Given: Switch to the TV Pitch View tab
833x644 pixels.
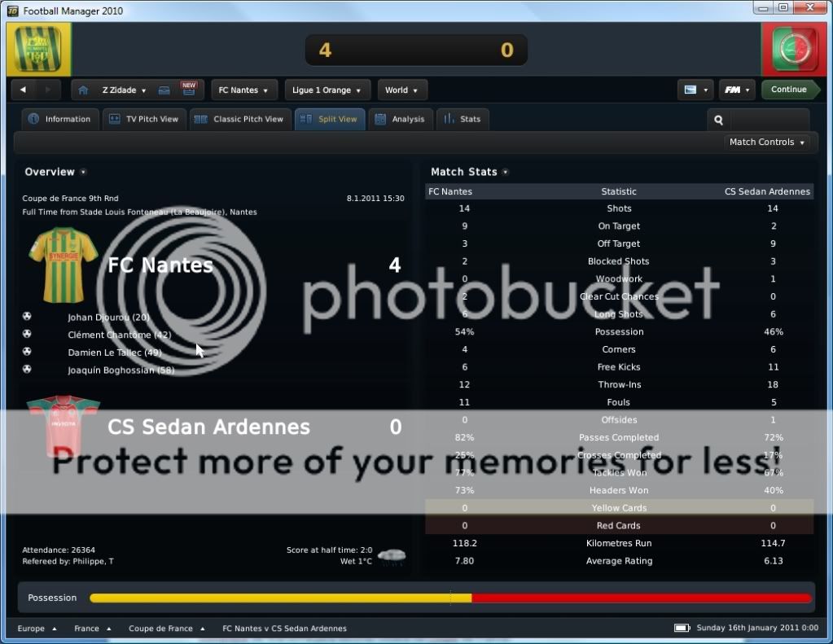Looking at the screenshot, I should coord(144,120).
